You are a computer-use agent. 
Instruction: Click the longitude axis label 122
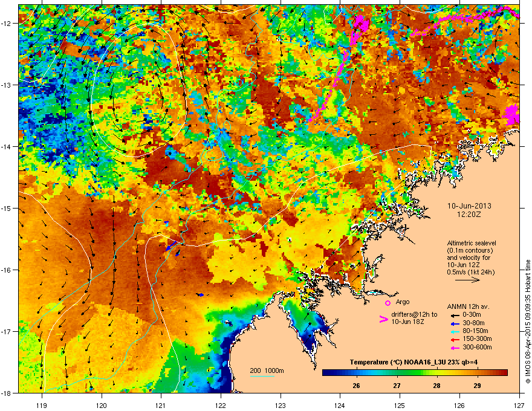coord(221,405)
